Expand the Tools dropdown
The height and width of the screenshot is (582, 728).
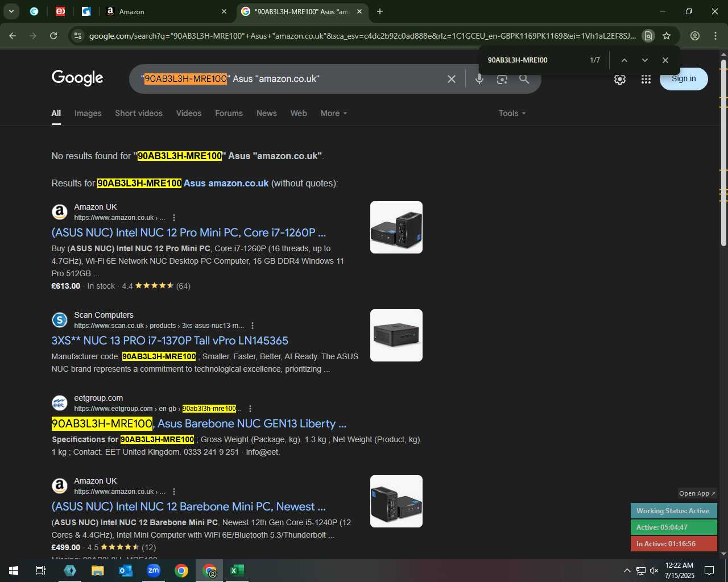(512, 113)
